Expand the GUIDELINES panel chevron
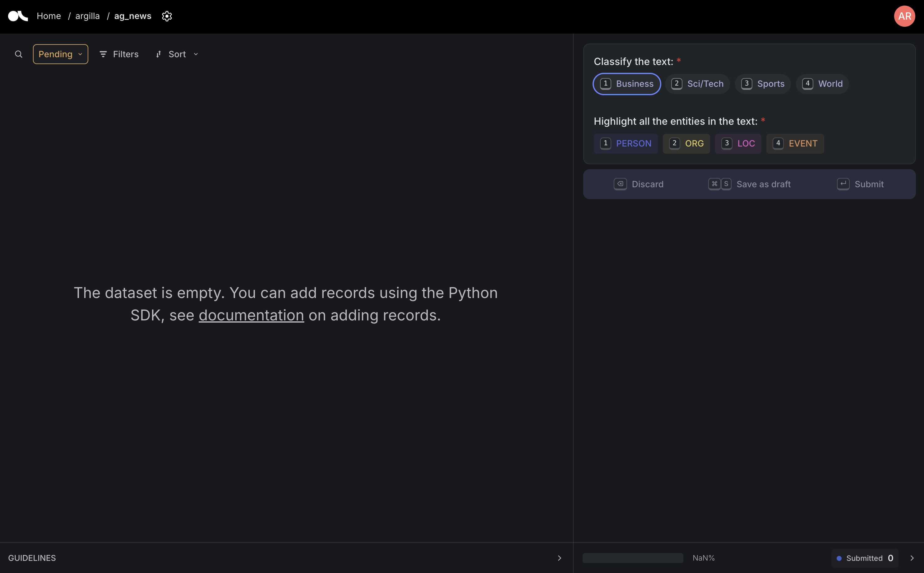The height and width of the screenshot is (573, 924). (559, 557)
